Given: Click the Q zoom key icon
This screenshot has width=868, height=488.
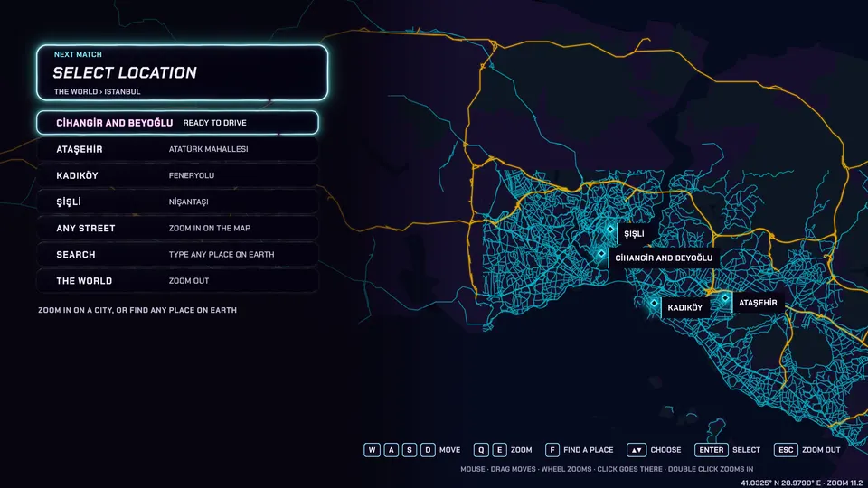Looking at the screenshot, I should coord(481,450).
